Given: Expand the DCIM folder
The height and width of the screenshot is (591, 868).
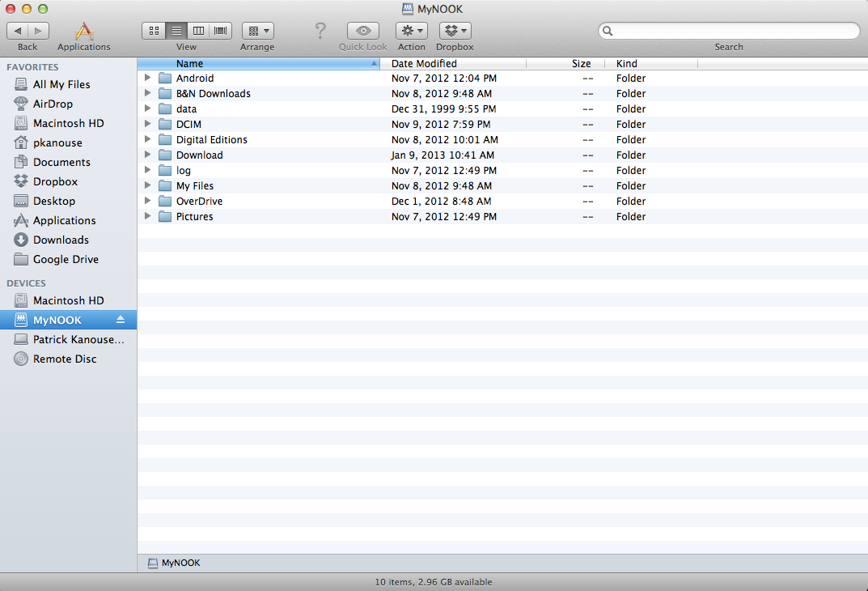Looking at the screenshot, I should click(x=148, y=124).
